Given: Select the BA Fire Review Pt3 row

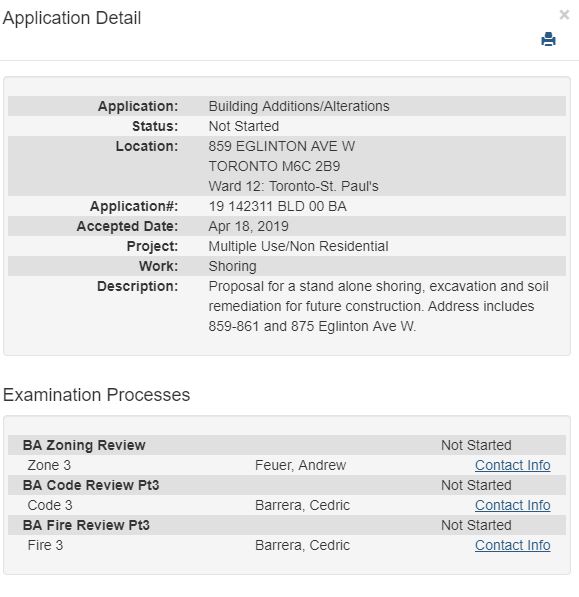Looking at the screenshot, I should [x=287, y=525].
